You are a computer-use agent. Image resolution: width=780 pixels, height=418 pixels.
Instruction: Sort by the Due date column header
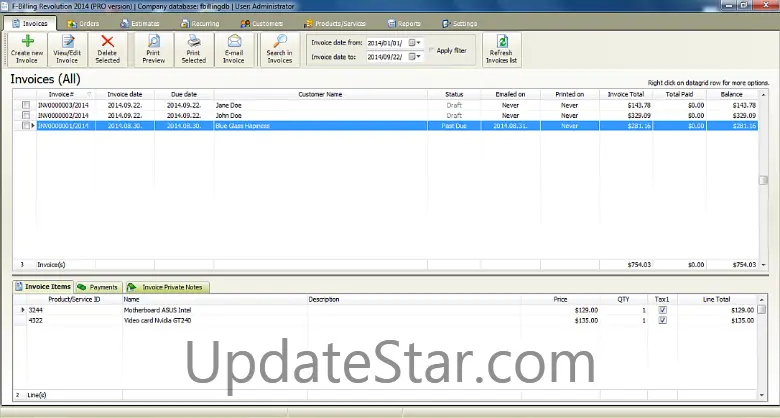pos(184,94)
